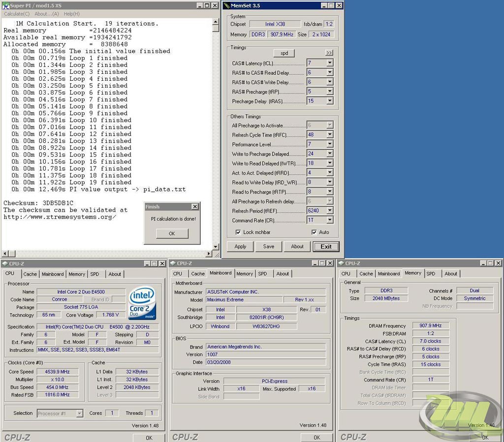Toggle the Lock mchbar checkbox
504x442 pixels.
point(238,232)
